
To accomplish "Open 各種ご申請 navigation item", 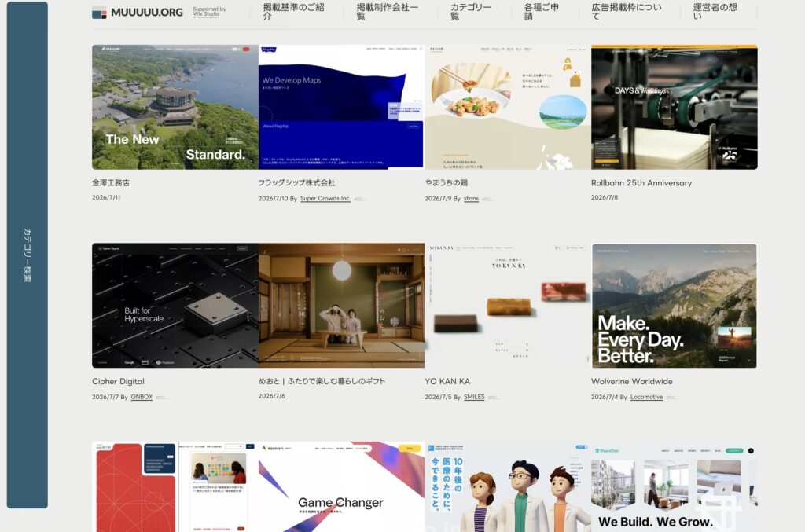I will pos(542,12).
